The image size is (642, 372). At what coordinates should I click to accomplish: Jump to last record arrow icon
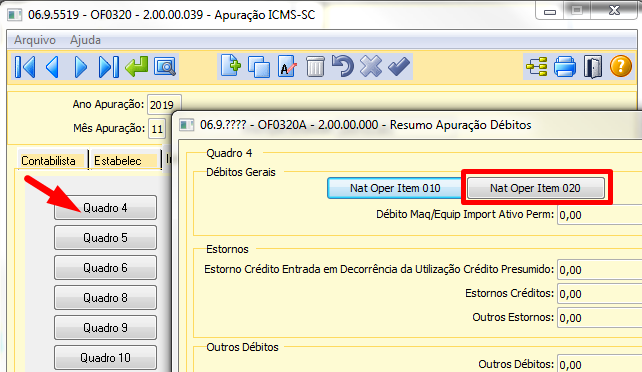pyautogui.click(x=109, y=66)
